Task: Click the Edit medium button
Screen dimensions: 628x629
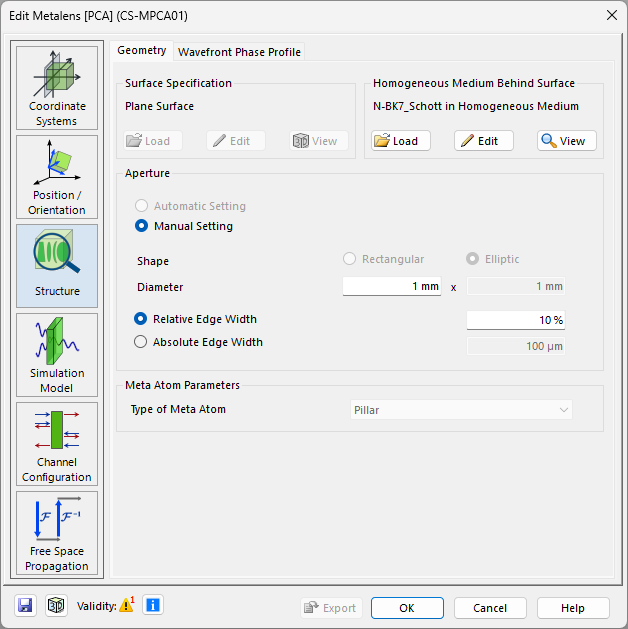Action: point(484,141)
